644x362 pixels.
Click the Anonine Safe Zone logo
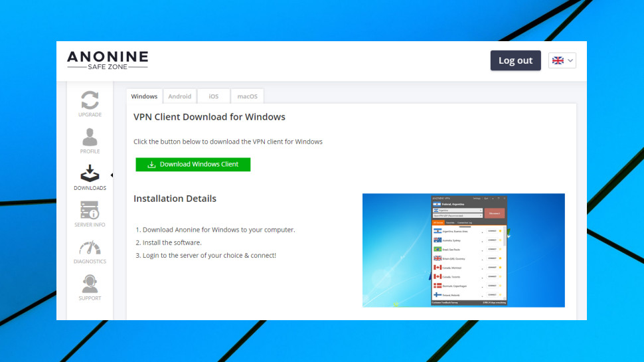(x=108, y=60)
